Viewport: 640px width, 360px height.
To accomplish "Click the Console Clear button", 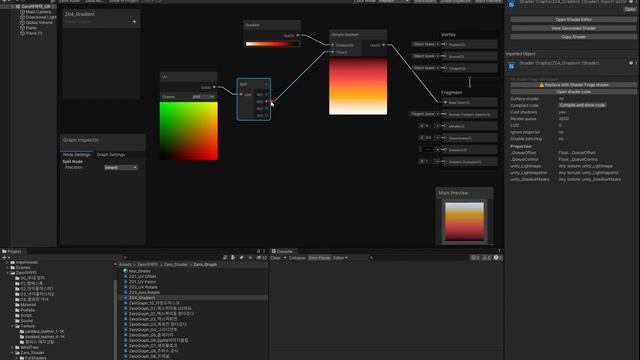I will click(x=276, y=258).
